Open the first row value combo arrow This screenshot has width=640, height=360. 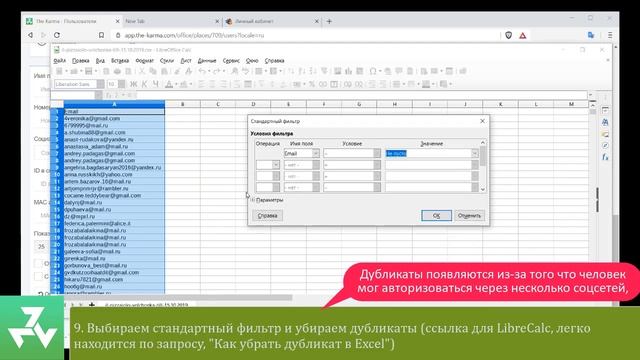(x=475, y=153)
